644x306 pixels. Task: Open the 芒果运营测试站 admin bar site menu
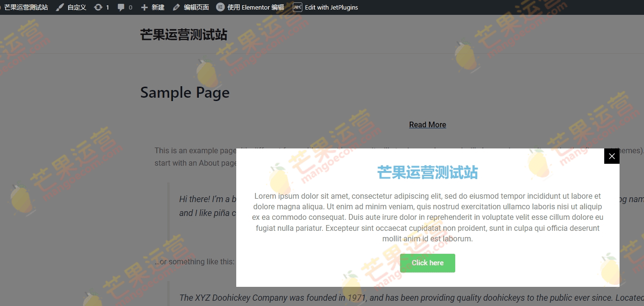[x=26, y=7]
